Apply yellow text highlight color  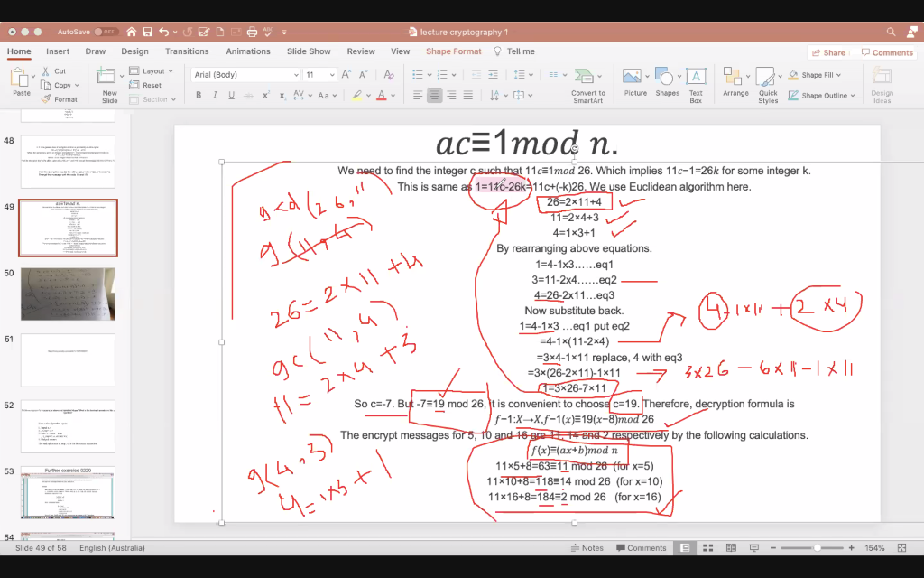coord(356,96)
